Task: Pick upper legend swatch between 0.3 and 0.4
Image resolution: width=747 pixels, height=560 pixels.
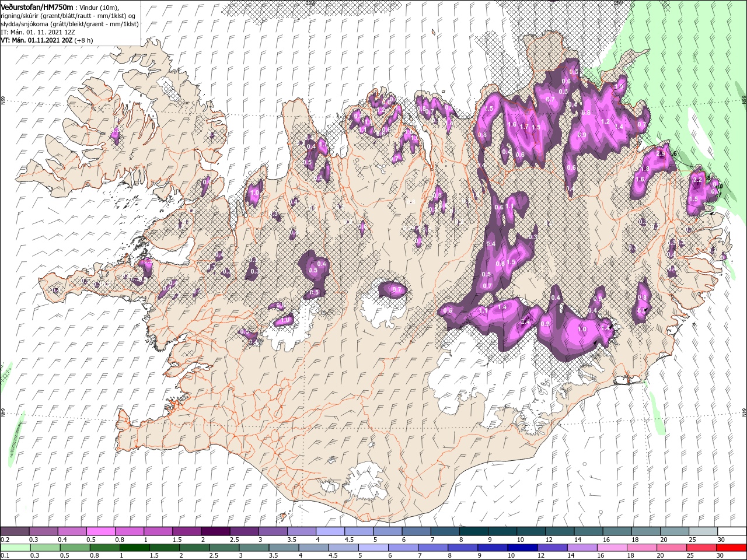Action: (x=44, y=531)
